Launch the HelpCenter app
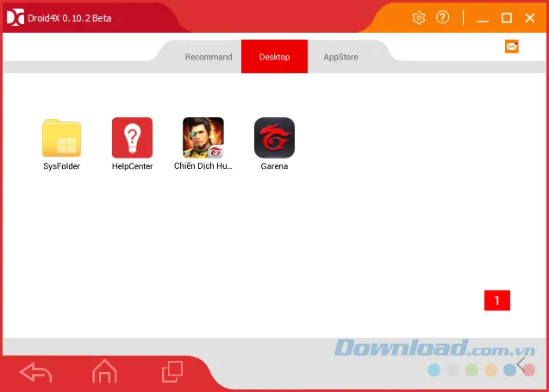Viewport: 549px width, 392px height. click(132, 138)
